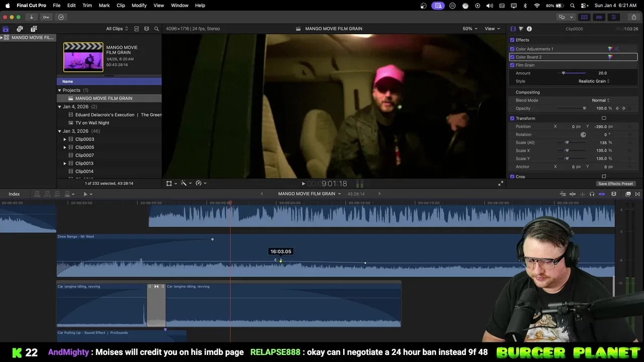
Task: Collapse the Projects disclosure triangle
Action: 59,90
